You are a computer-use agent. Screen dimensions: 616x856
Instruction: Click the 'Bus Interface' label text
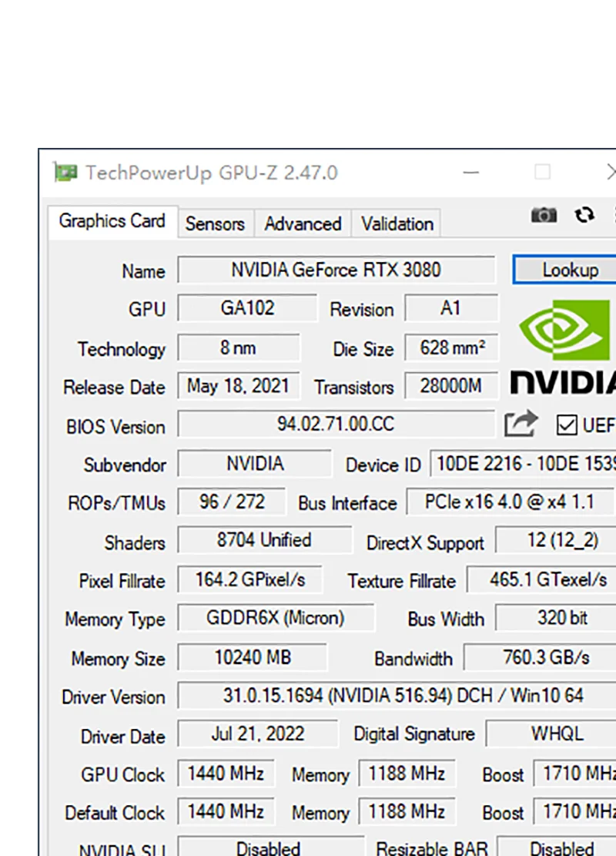pos(347,503)
